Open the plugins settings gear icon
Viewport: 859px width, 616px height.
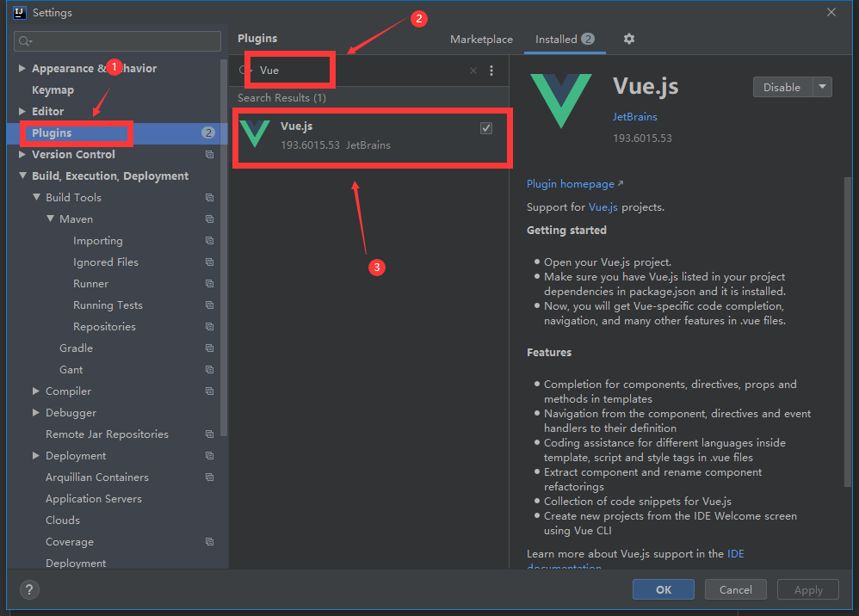pyautogui.click(x=629, y=39)
